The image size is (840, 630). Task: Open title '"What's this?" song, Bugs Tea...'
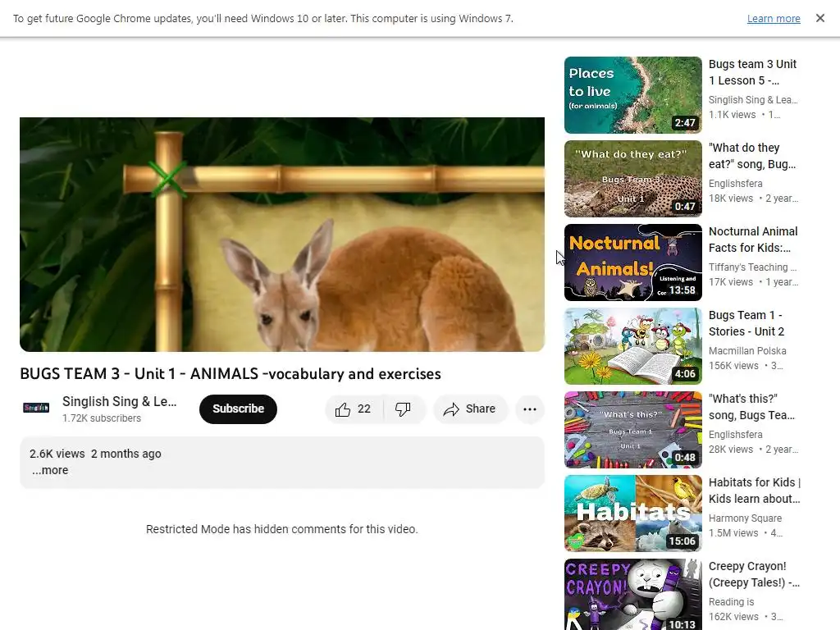tap(752, 407)
